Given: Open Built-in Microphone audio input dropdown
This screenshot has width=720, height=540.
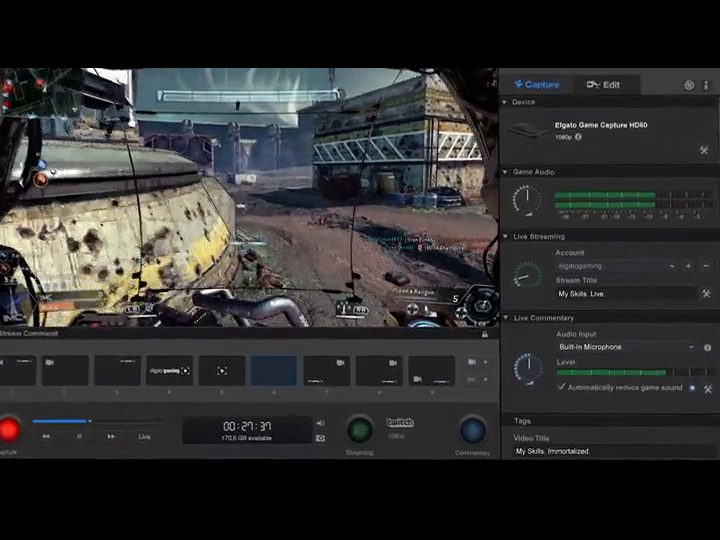Looking at the screenshot, I should coord(626,347).
